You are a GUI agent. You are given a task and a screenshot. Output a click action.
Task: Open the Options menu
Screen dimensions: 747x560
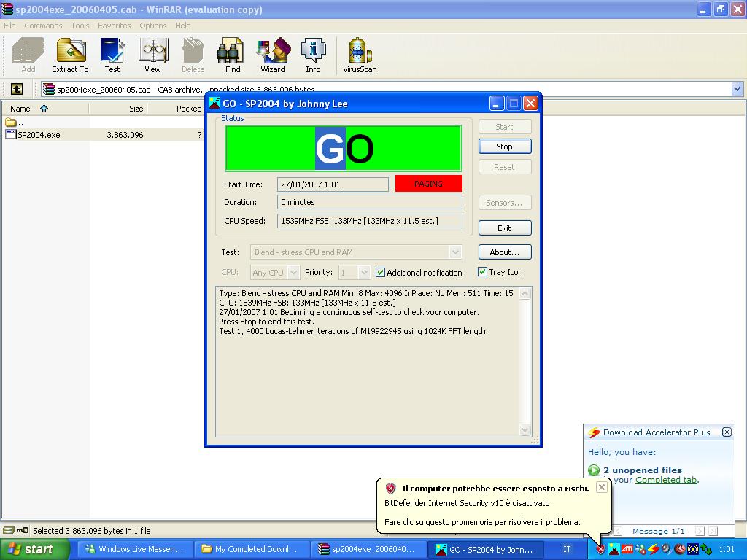point(153,26)
